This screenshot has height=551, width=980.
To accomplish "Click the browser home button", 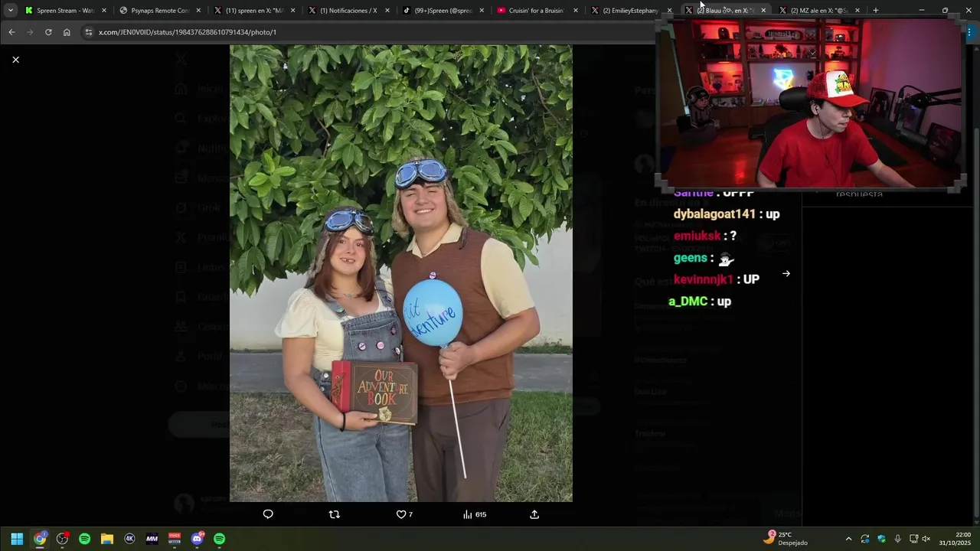I will coord(67,32).
